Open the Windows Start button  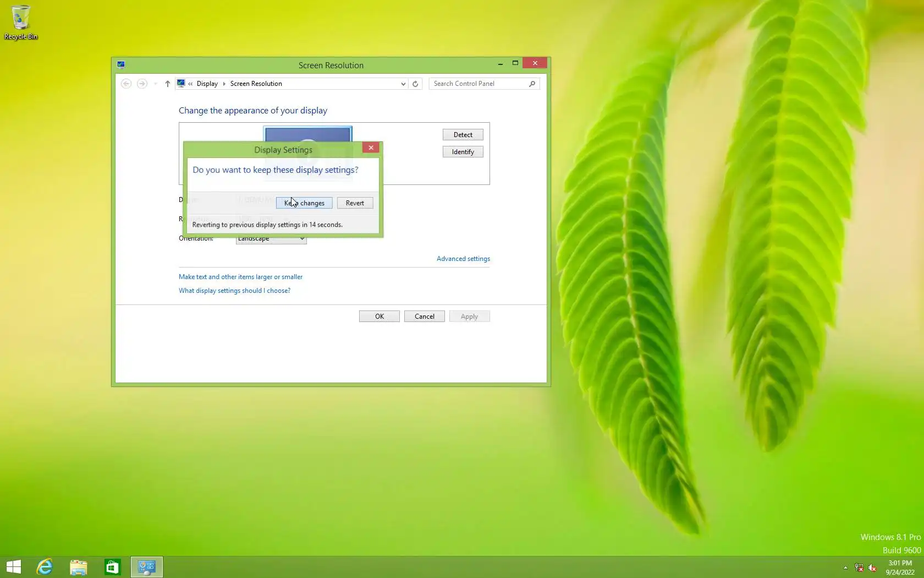(x=14, y=567)
